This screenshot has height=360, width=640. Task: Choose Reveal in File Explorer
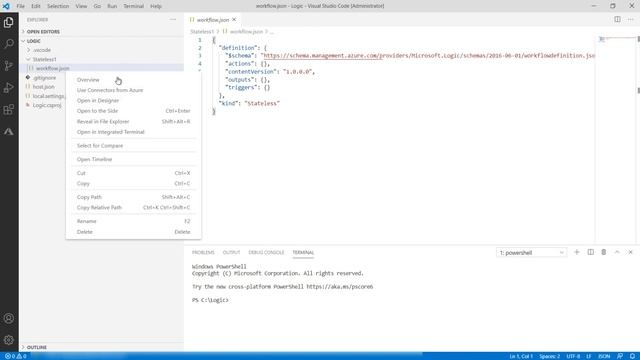(133, 121)
